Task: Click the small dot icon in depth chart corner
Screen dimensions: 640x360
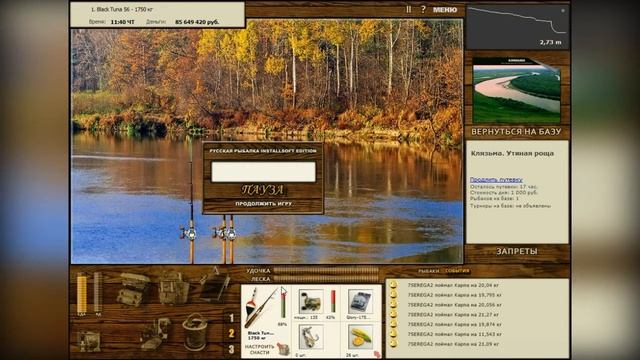Action: [x=562, y=11]
